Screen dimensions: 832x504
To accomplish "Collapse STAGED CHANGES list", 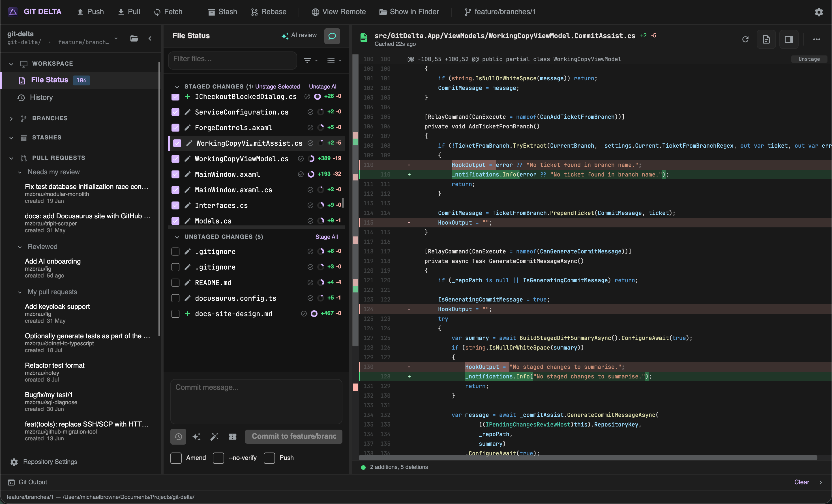I will click(177, 87).
